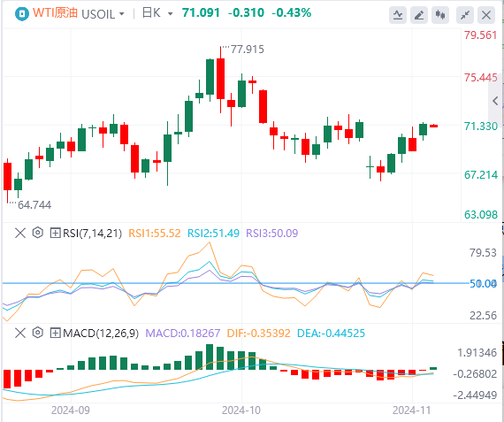
Task: Open the 日K timeframe dropdown
Action: click(x=171, y=14)
